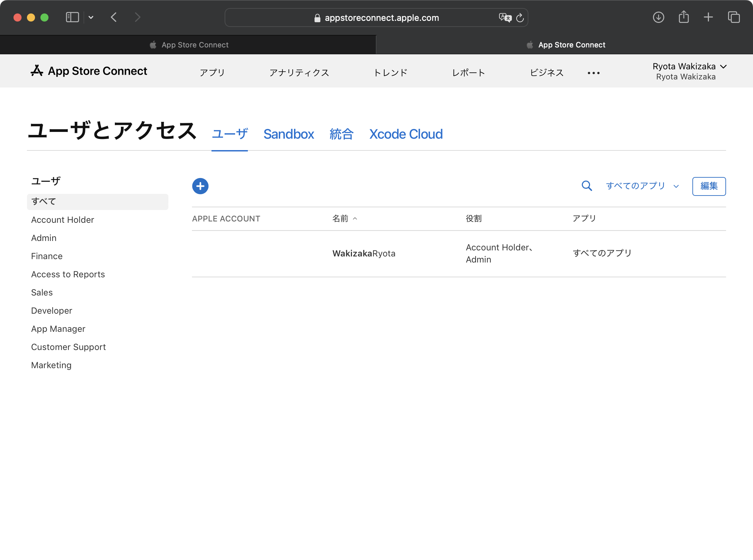
Task: Switch to the Sandbox tab
Action: (x=289, y=134)
